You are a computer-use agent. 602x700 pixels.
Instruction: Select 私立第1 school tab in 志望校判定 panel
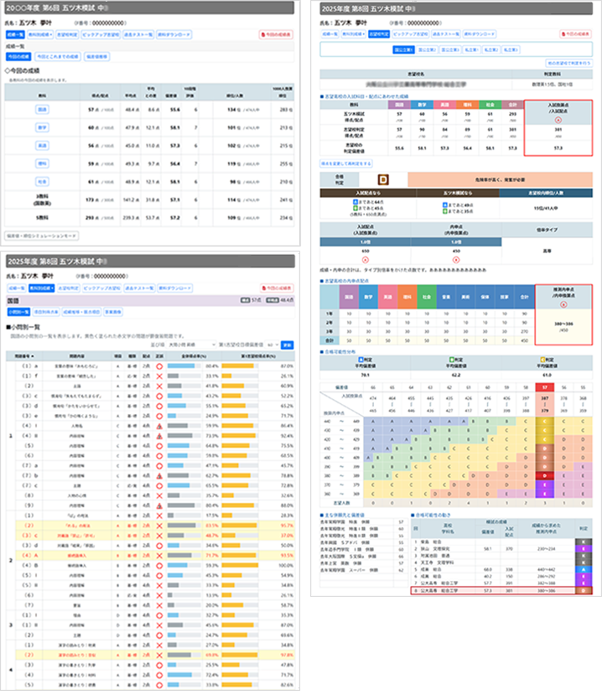click(483, 49)
